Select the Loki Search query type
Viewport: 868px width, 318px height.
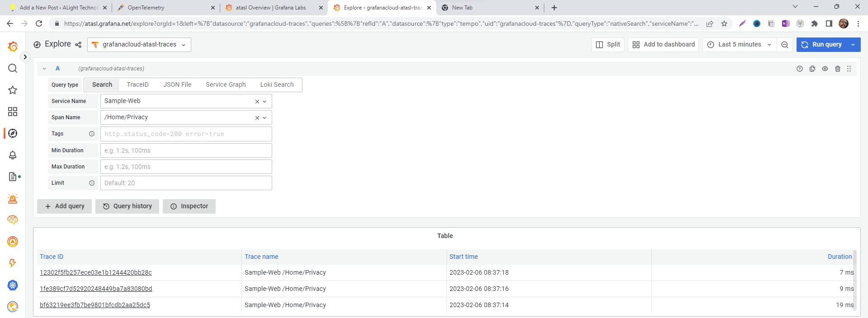pyautogui.click(x=277, y=85)
